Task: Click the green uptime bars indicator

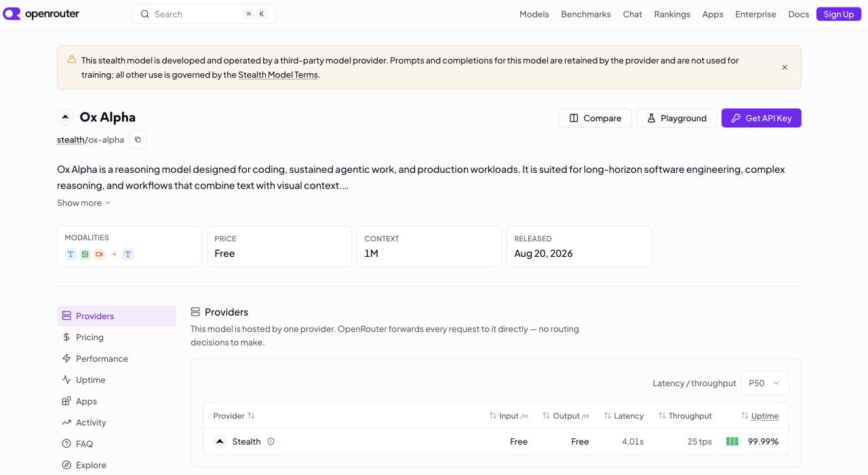Action: (732, 441)
